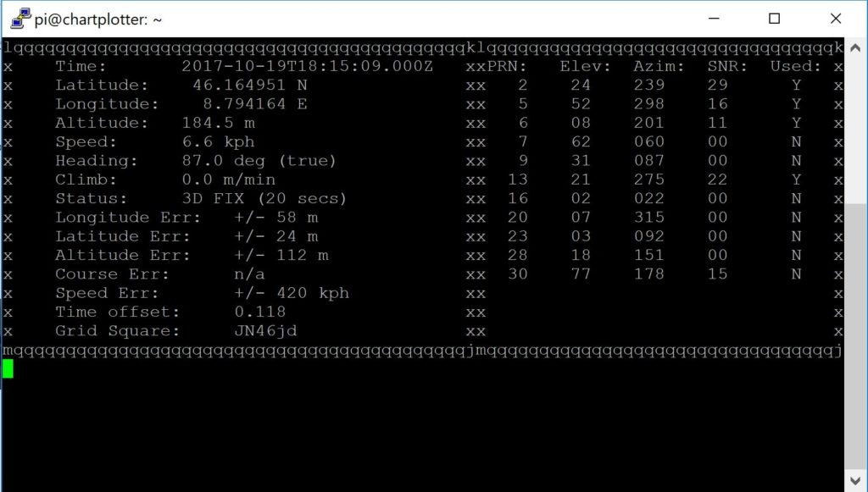Click SNR 11 in the PRN 6 row

point(717,123)
